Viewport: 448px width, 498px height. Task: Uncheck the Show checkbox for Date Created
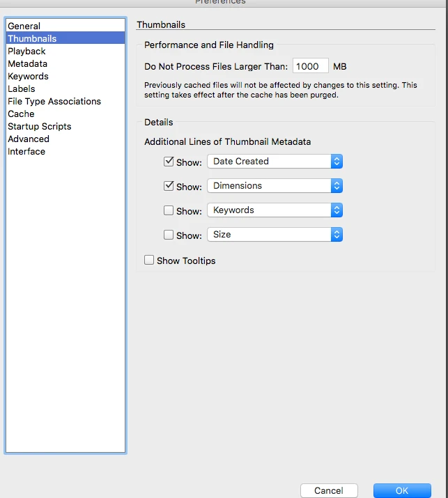(169, 162)
